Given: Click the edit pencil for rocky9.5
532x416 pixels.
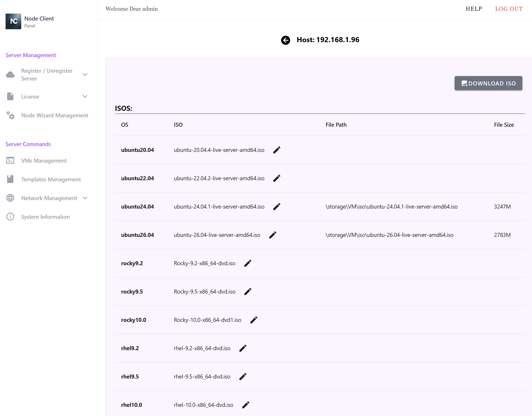Looking at the screenshot, I should point(248,292).
